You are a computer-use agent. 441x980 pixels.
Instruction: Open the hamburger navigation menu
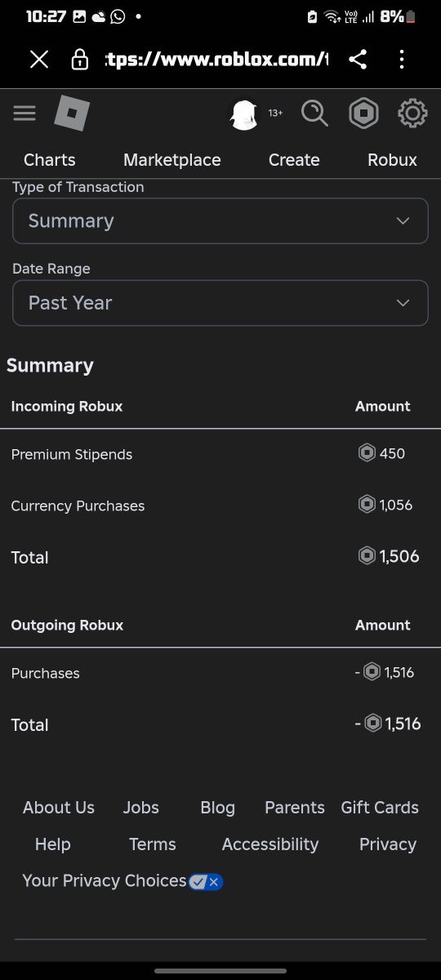tap(24, 113)
